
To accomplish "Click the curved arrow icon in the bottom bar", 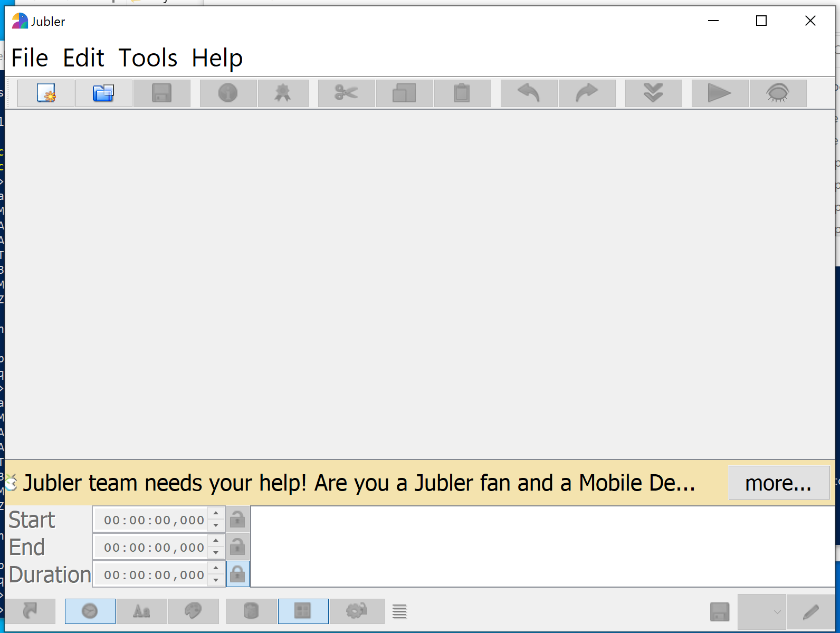I will pyautogui.click(x=30, y=611).
